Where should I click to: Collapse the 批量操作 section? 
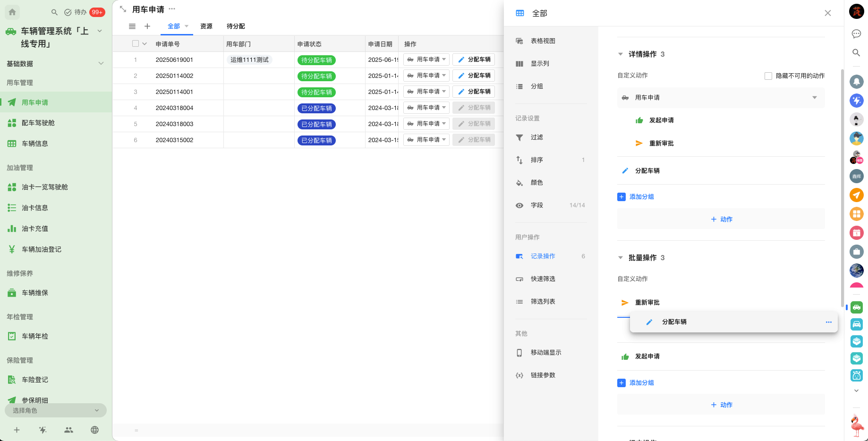pyautogui.click(x=621, y=258)
